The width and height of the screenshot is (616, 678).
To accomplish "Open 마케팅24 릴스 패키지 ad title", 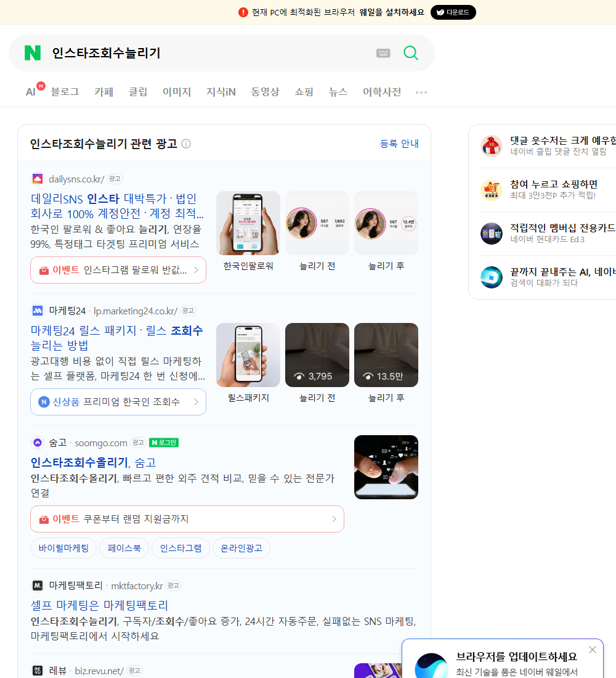I will (116, 338).
